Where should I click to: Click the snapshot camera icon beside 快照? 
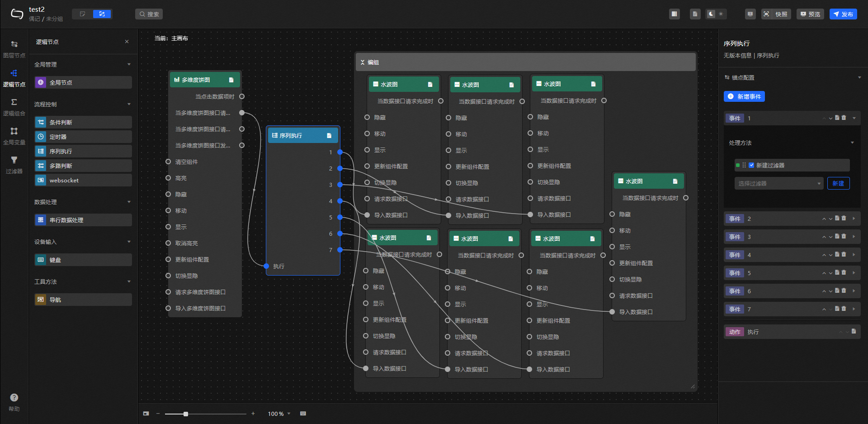coord(766,14)
